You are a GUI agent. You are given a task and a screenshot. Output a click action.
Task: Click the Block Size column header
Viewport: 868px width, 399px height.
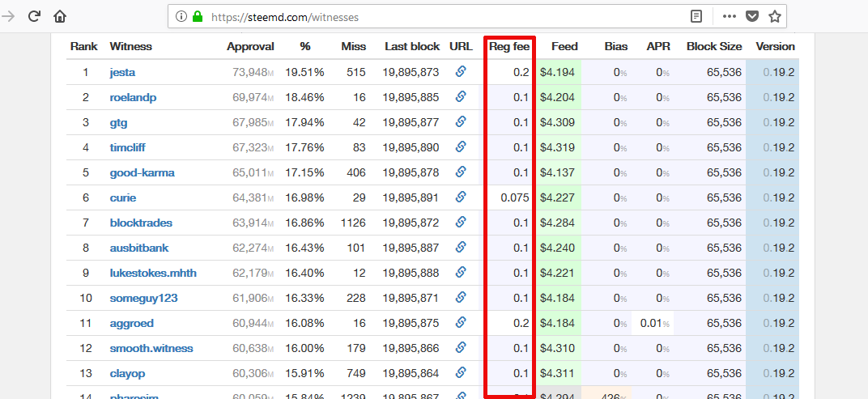[x=714, y=46]
